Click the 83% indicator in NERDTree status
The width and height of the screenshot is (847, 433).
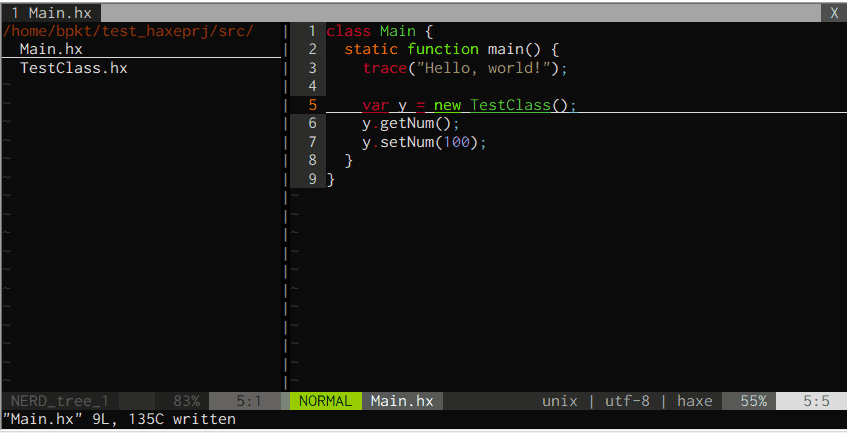(x=186, y=401)
